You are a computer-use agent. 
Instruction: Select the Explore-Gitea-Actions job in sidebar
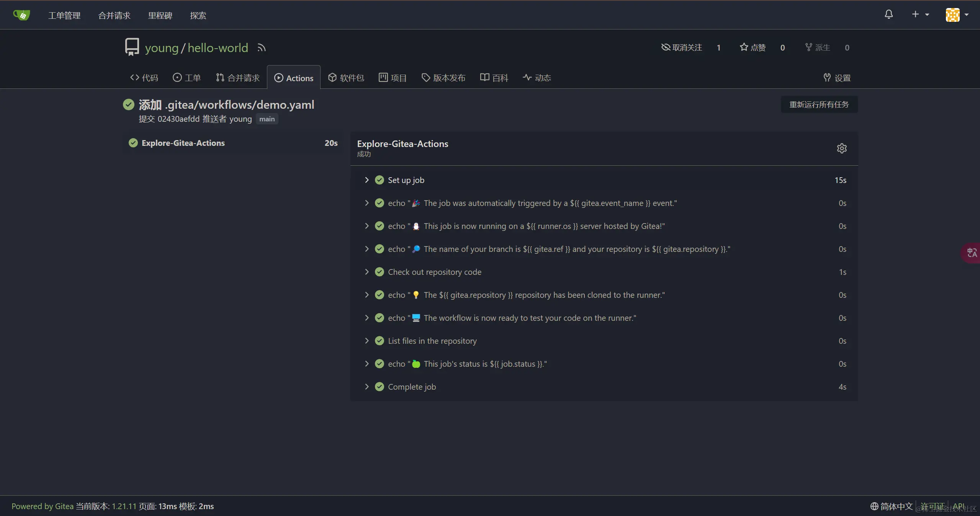click(183, 143)
